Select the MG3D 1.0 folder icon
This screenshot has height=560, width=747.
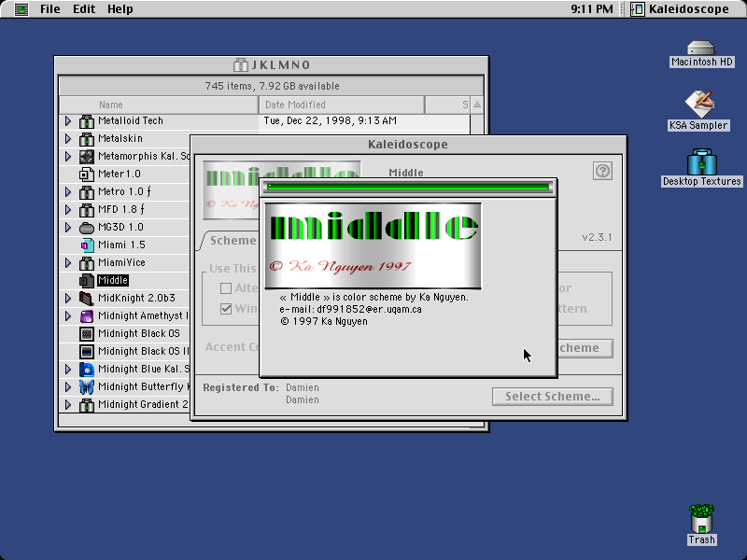[x=86, y=227]
